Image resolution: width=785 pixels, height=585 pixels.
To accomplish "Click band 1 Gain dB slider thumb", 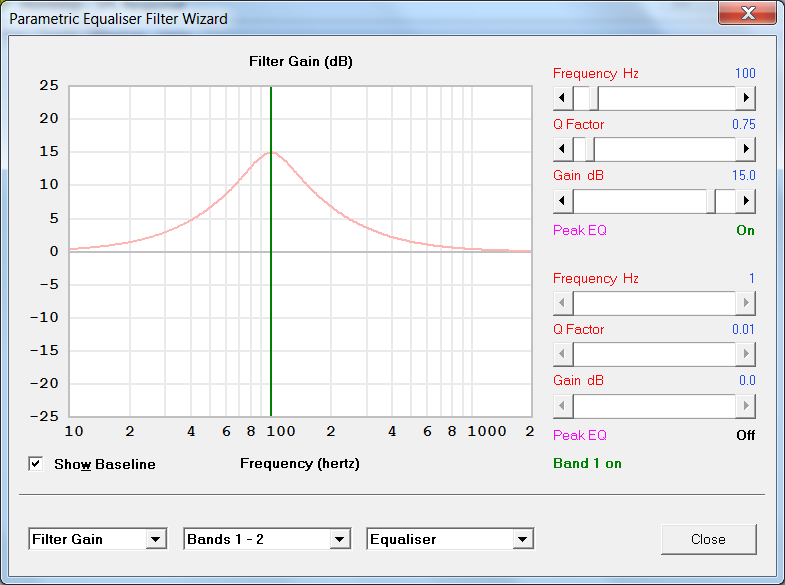I will pos(711,201).
